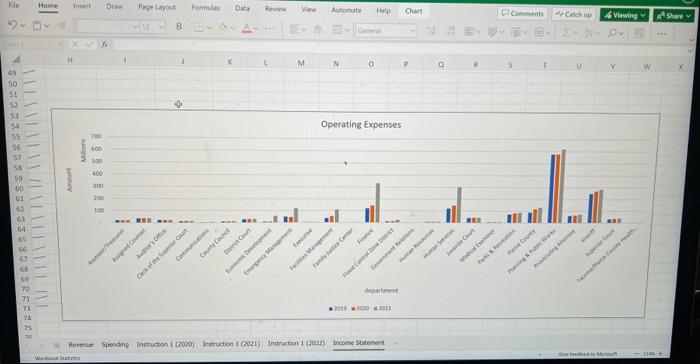Viewport: 700px width, 364px height.
Task: Click the Paste clipboard icon
Action: pyautogui.click(x=37, y=26)
